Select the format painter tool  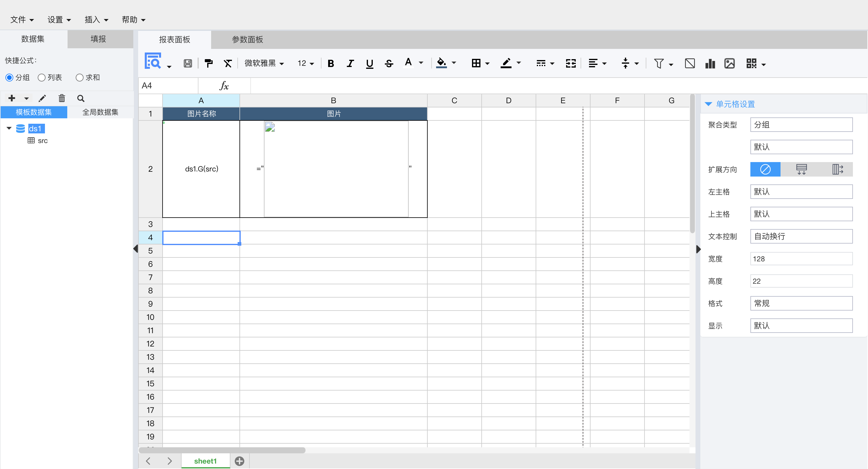coord(209,63)
